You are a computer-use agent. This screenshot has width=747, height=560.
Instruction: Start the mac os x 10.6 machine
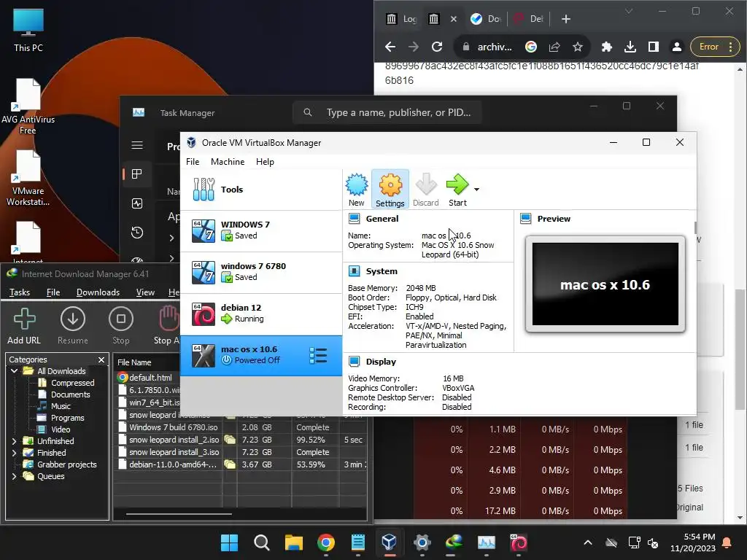coord(457,190)
